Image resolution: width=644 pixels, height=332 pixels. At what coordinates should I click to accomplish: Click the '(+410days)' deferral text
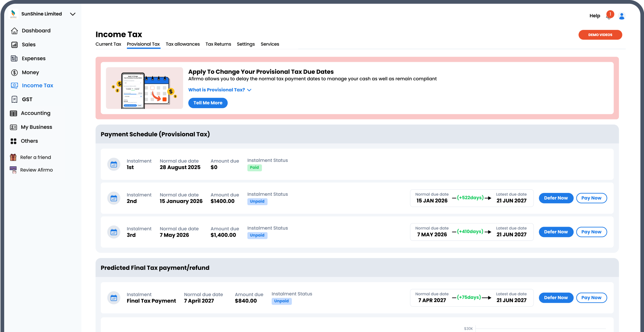470,232
